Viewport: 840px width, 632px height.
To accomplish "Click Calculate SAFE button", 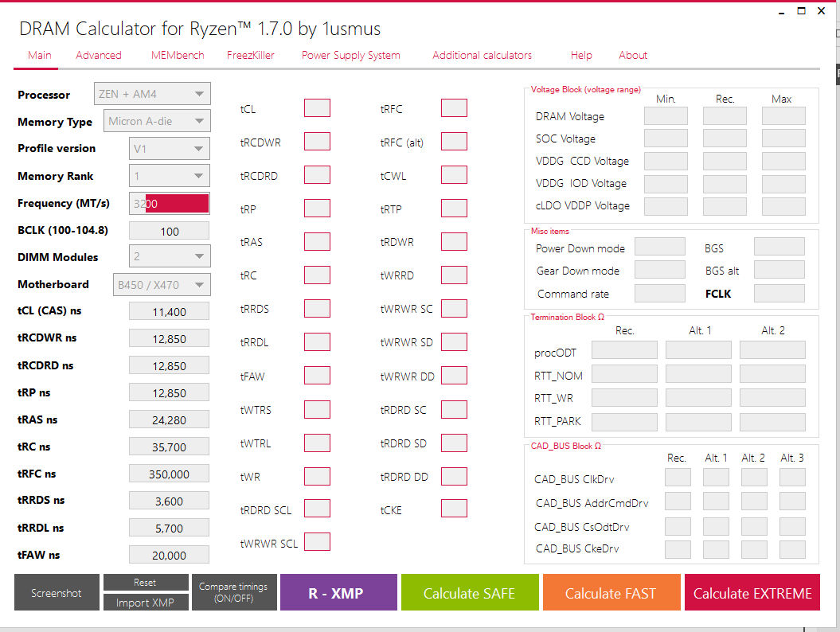I will (470, 592).
